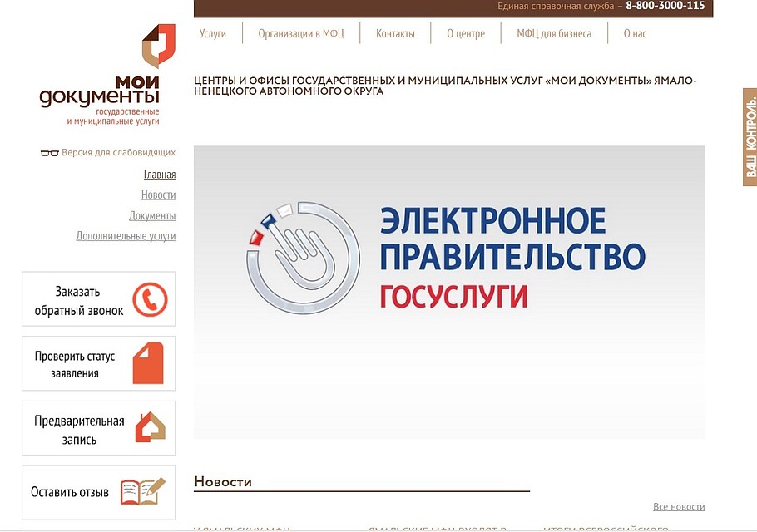This screenshot has width=757, height=532.
Task: Click the Электронное правительство Госуслуги banner
Action: point(449,293)
